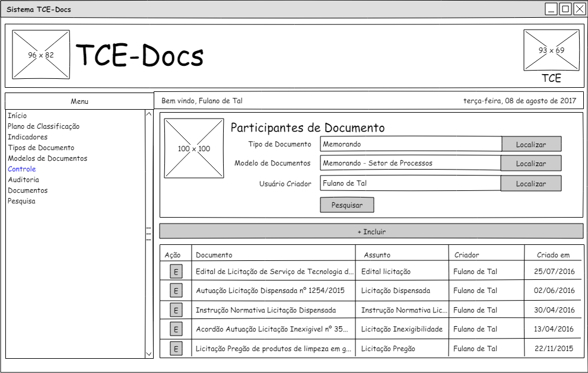Click the 100 x 100 participant image
The width and height of the screenshot is (588, 373).
pyautogui.click(x=194, y=149)
